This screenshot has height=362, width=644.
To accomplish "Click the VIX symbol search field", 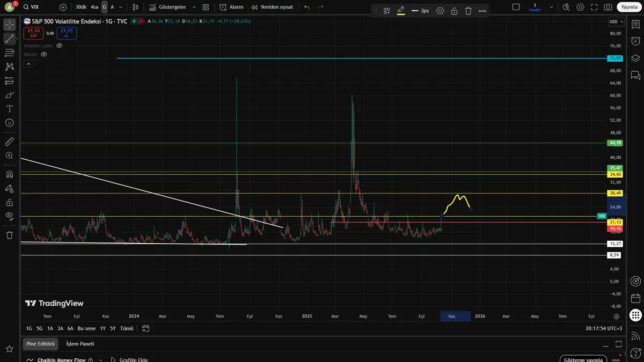I will 38,7.
